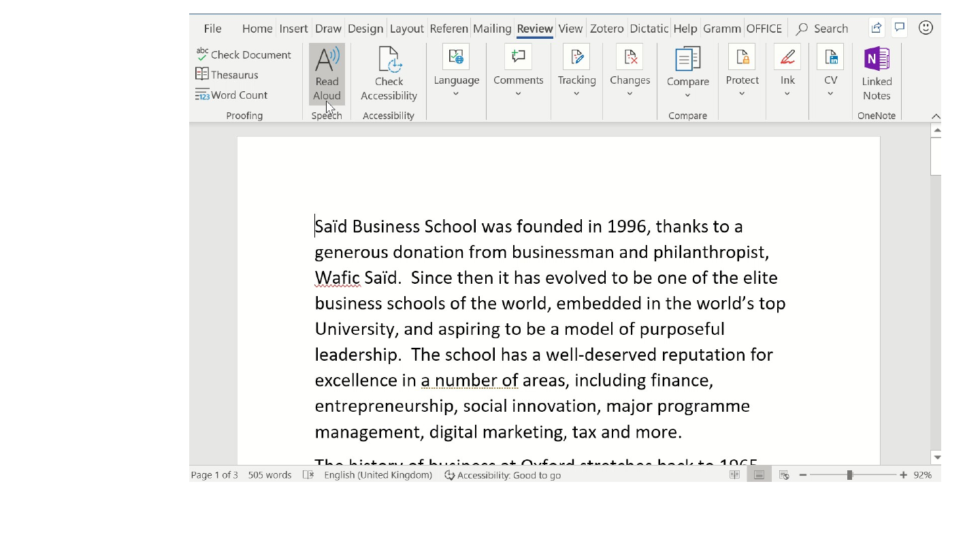980x552 pixels.
Task: Open the Zotero tab
Action: (x=606, y=29)
